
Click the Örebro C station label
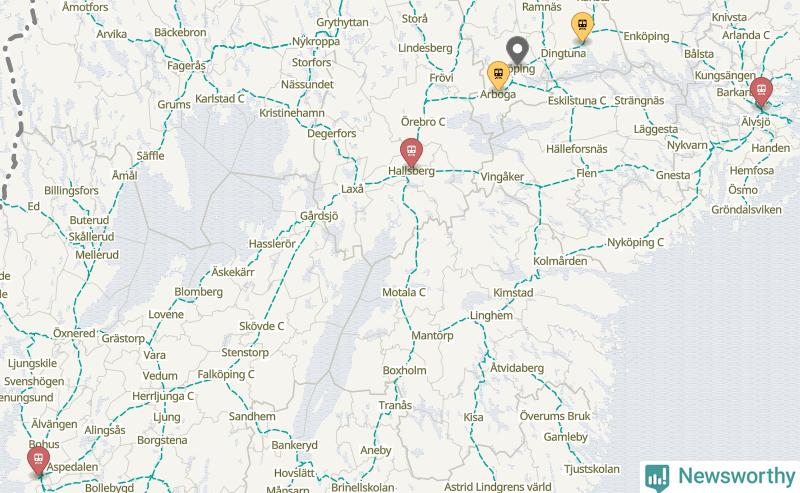point(423,122)
